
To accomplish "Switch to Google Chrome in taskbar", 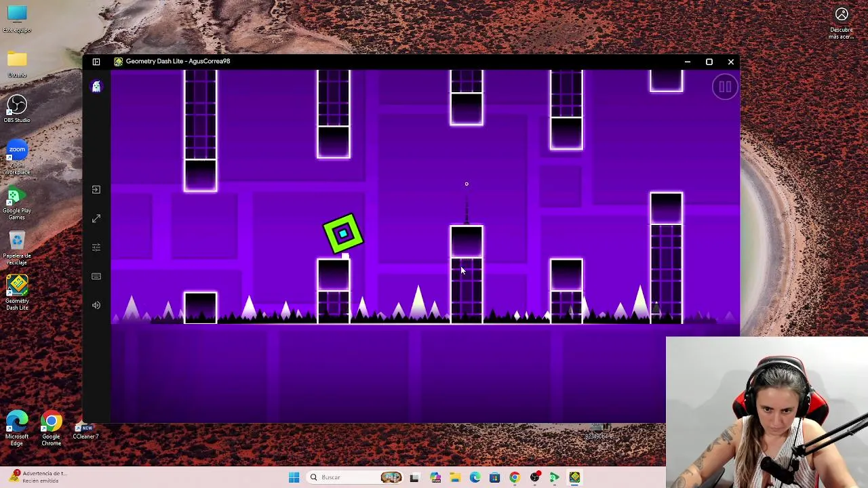I will coord(515,477).
